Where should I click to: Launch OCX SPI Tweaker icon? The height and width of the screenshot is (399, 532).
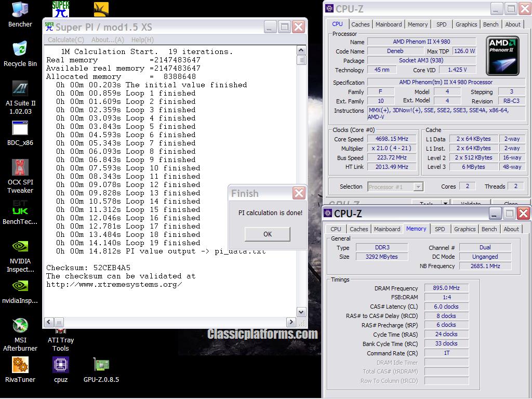[20, 177]
